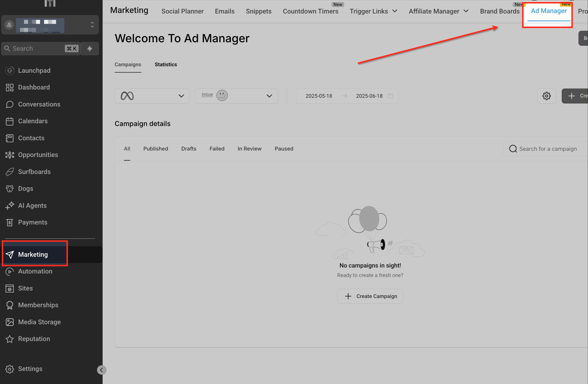
Task: Open the date range calendar picker
Action: coord(390,96)
